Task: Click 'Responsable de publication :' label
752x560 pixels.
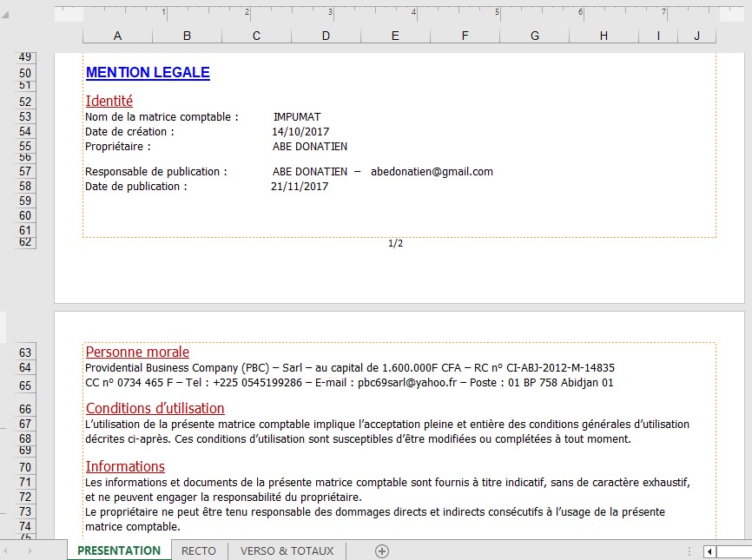Action: click(155, 172)
